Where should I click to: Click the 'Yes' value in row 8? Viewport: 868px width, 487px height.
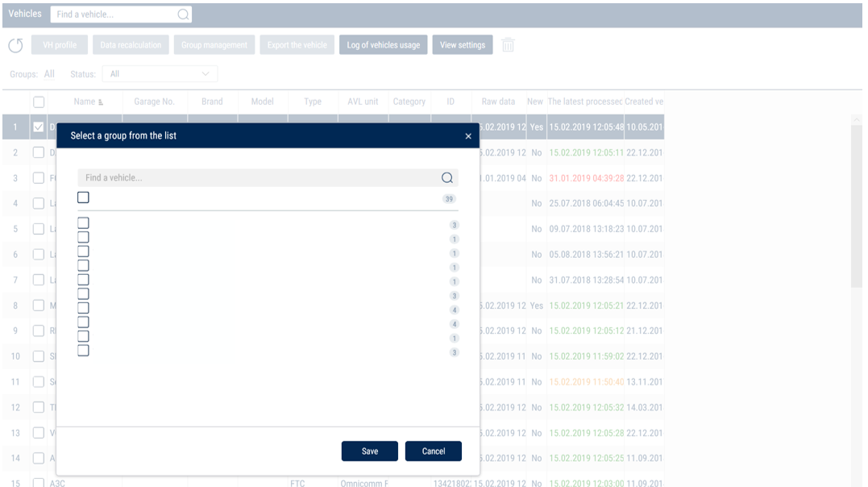tap(537, 306)
